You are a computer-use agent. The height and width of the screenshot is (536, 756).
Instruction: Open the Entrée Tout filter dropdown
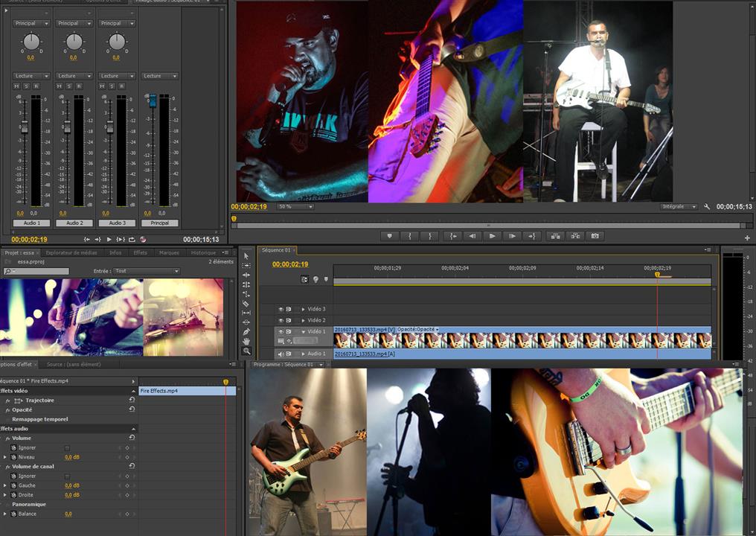point(147,271)
